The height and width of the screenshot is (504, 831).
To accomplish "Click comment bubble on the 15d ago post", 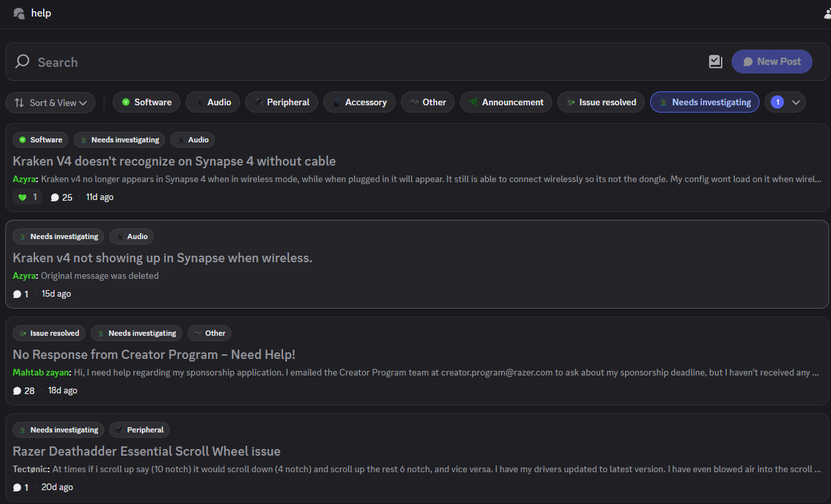I will point(17,294).
